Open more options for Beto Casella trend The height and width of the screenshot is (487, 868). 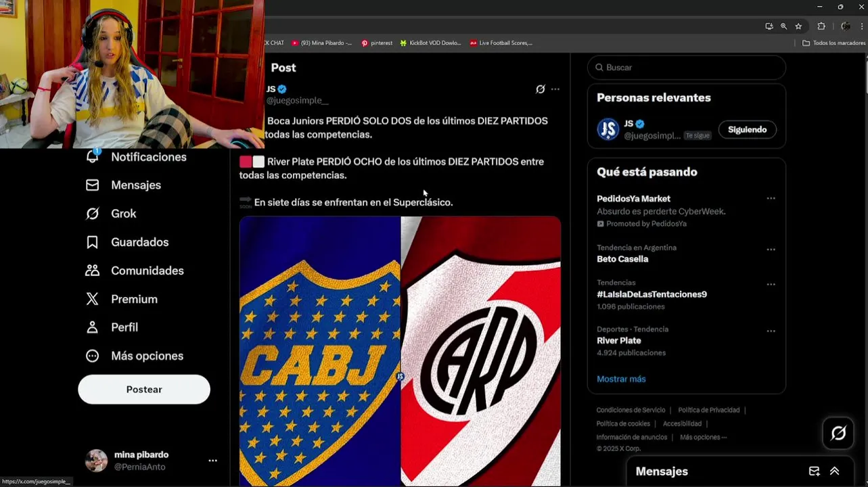(x=771, y=250)
